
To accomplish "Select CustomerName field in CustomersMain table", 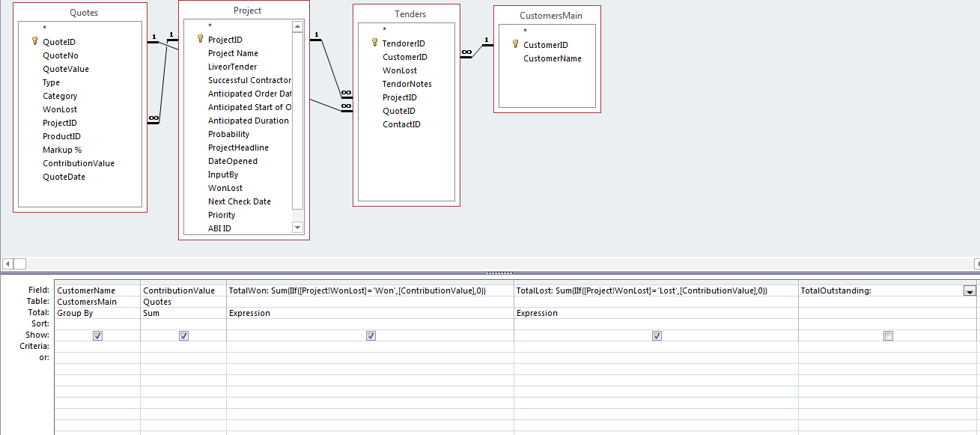I will click(553, 58).
